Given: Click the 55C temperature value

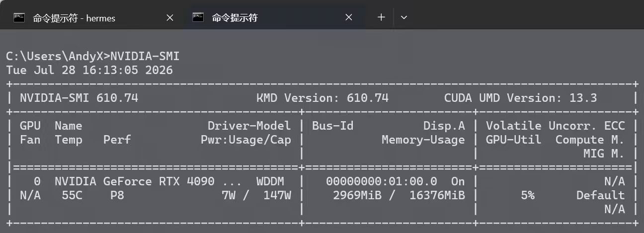Looking at the screenshot, I should [x=72, y=195].
